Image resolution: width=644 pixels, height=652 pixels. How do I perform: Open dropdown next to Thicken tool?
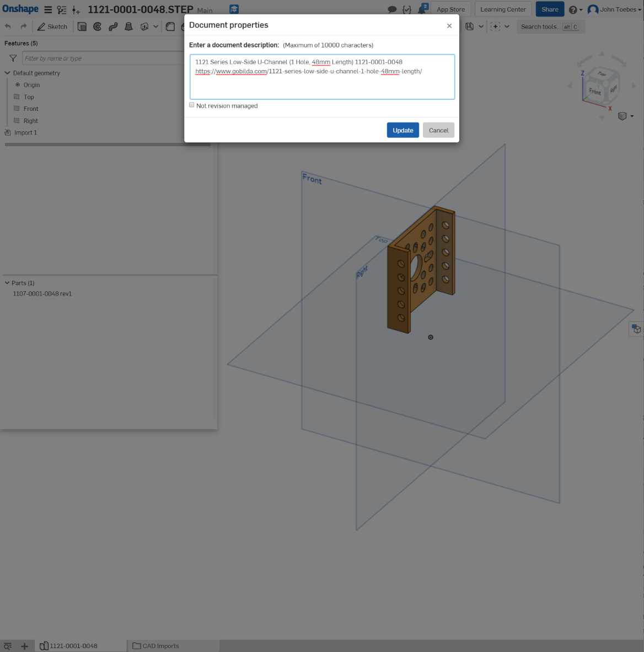[155, 26]
